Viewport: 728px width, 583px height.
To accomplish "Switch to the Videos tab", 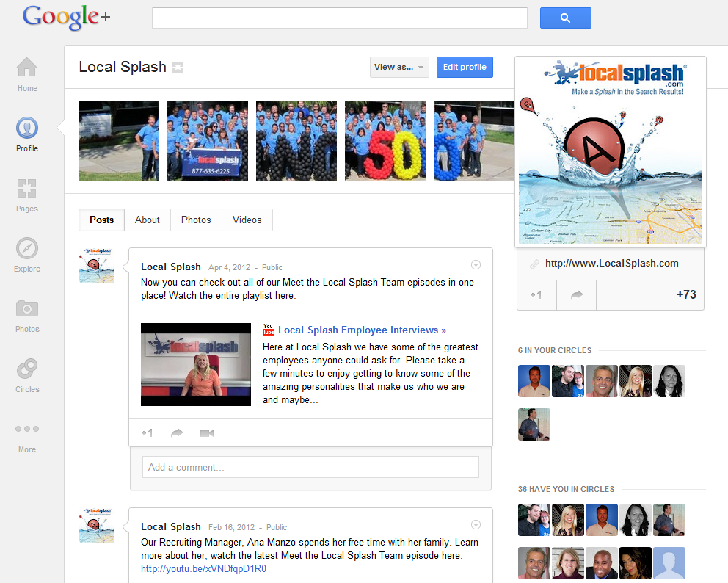I will click(247, 220).
